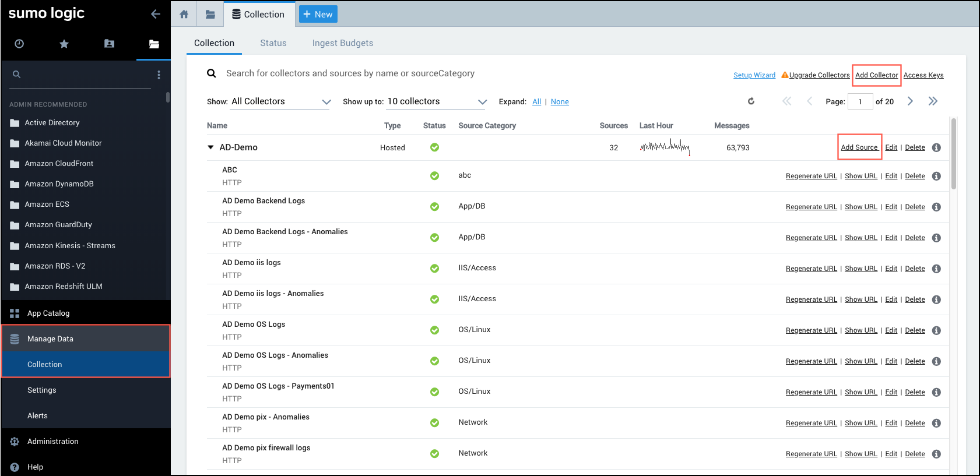
Task: Open info icon for AD-Demo collector
Action: click(x=936, y=147)
